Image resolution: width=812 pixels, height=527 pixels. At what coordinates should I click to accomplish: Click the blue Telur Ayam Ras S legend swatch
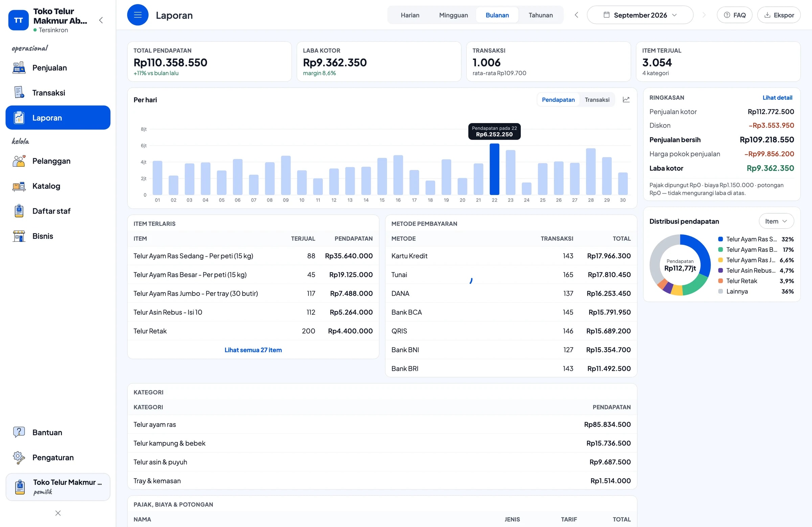720,239
